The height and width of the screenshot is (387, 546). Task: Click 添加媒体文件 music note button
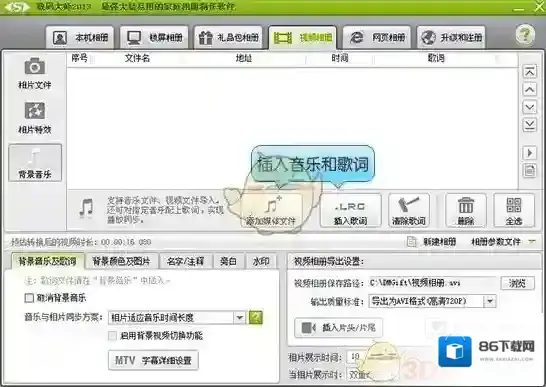coord(271,211)
